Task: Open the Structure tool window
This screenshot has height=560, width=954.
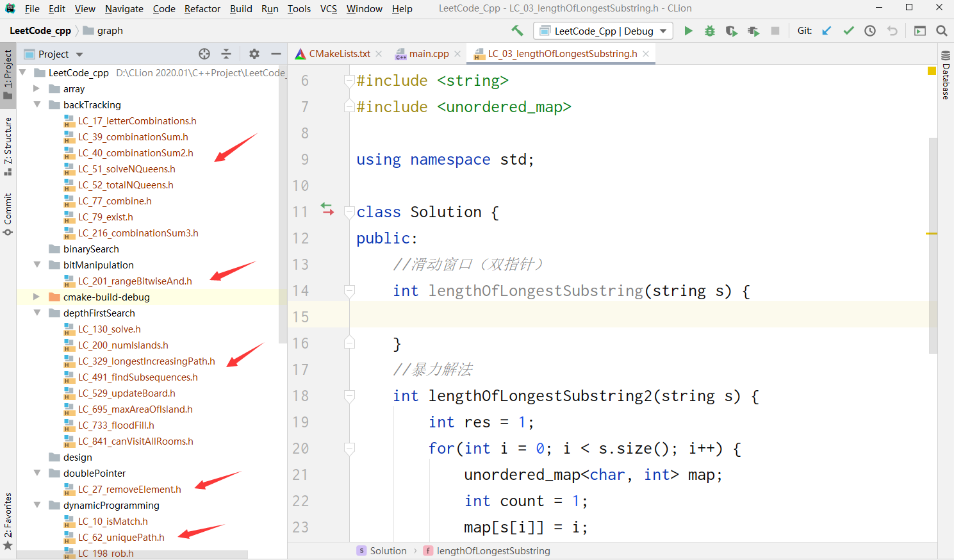Action: (x=8, y=147)
